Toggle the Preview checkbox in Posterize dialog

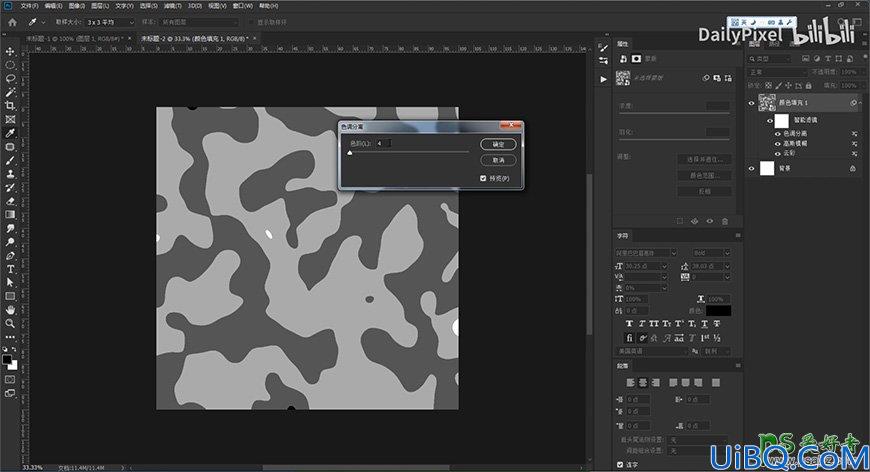pyautogui.click(x=483, y=178)
